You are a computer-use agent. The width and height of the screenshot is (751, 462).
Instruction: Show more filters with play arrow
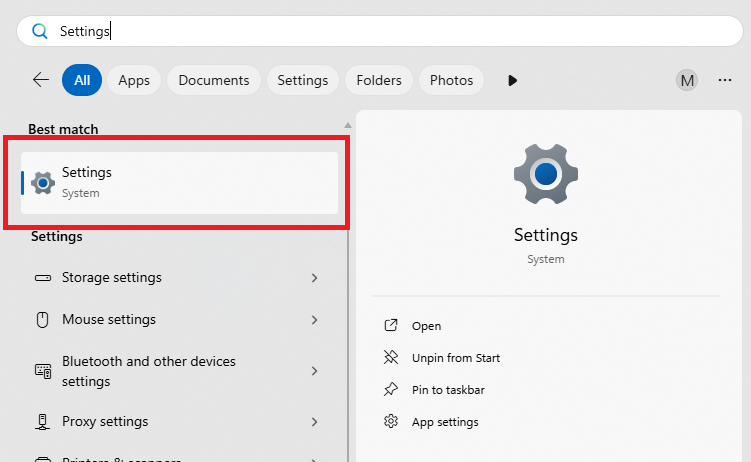(x=513, y=80)
